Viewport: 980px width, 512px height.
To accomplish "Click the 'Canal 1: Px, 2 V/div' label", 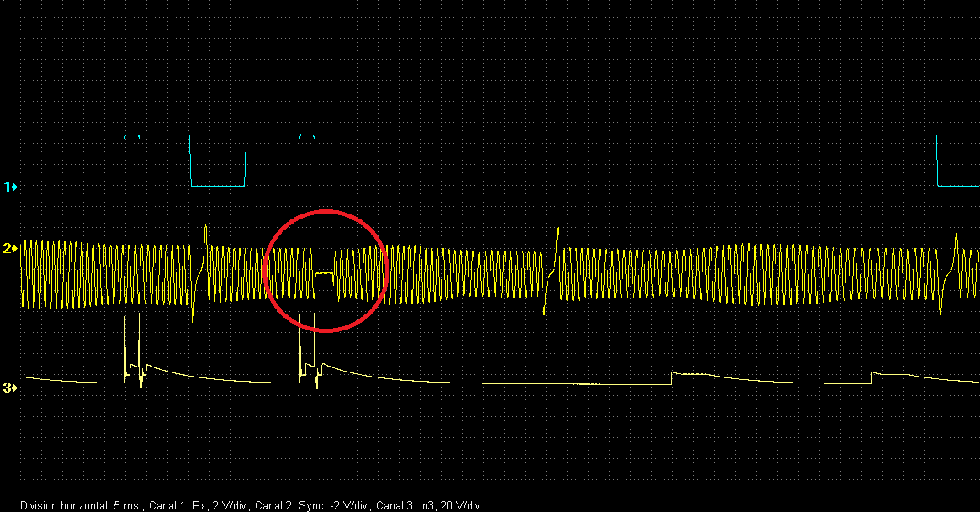I will [x=188, y=505].
